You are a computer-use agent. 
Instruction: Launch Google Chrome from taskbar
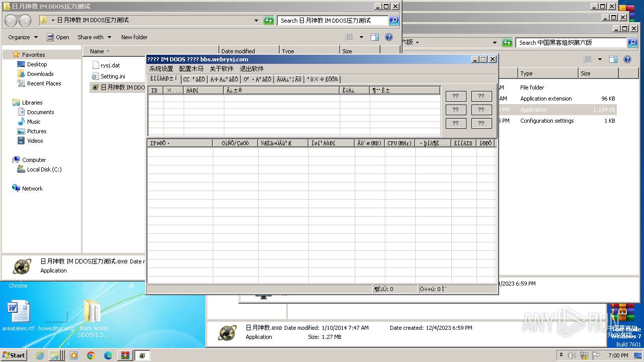(x=91, y=355)
